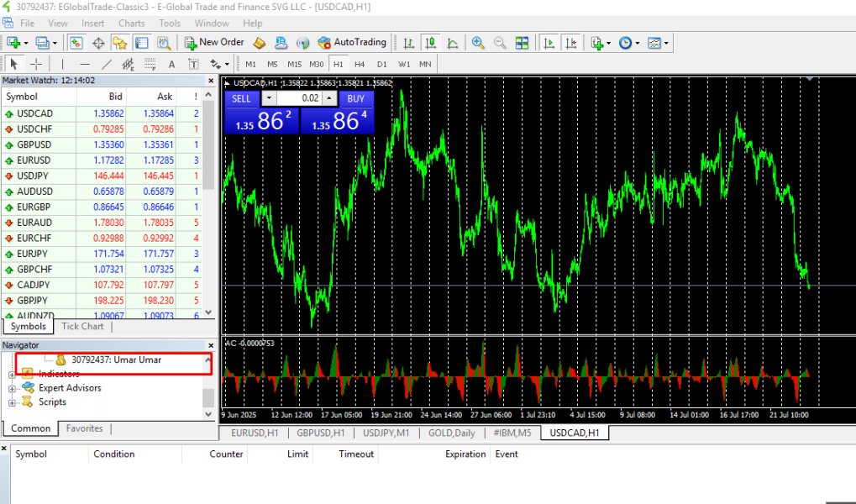Click the Tile Windows icon
Screen dimensions: 856x504
522,43
